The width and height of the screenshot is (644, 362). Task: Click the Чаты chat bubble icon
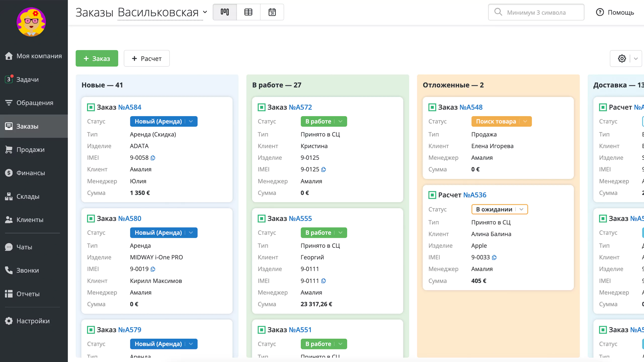click(x=9, y=247)
